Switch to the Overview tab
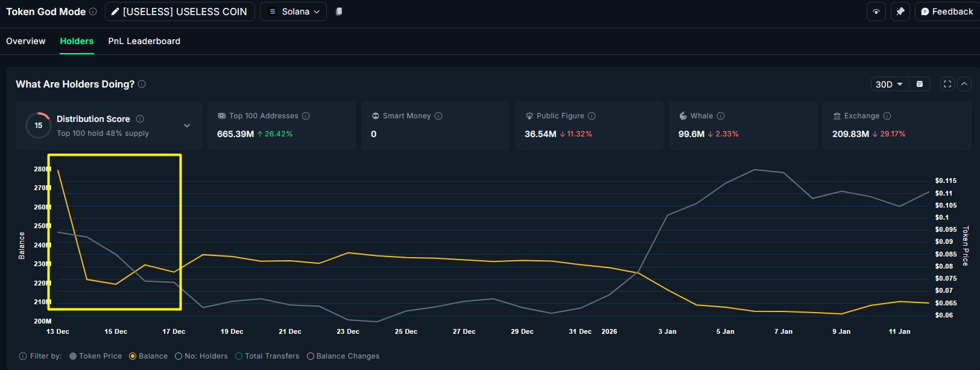 [x=26, y=41]
